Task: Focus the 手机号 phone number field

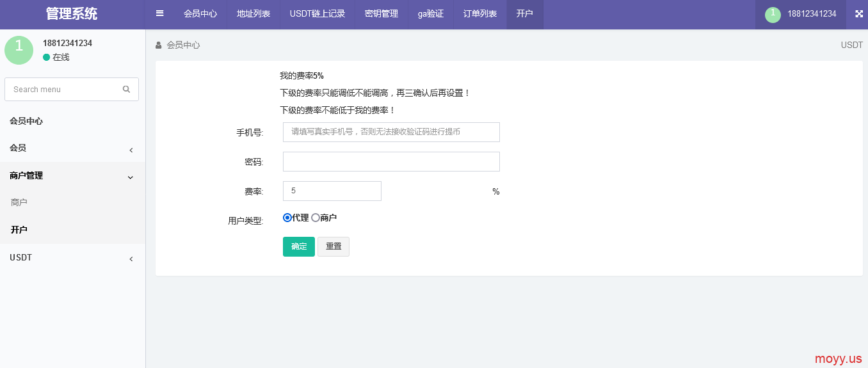Action: click(391, 132)
